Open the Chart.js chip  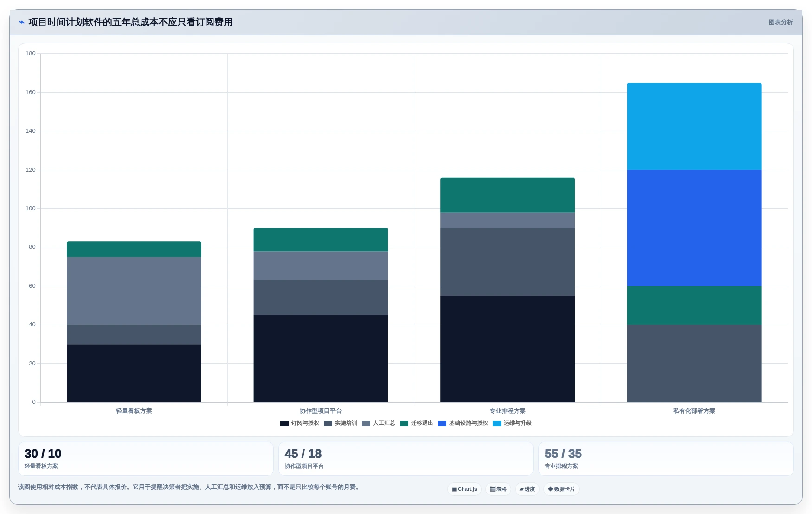point(464,489)
